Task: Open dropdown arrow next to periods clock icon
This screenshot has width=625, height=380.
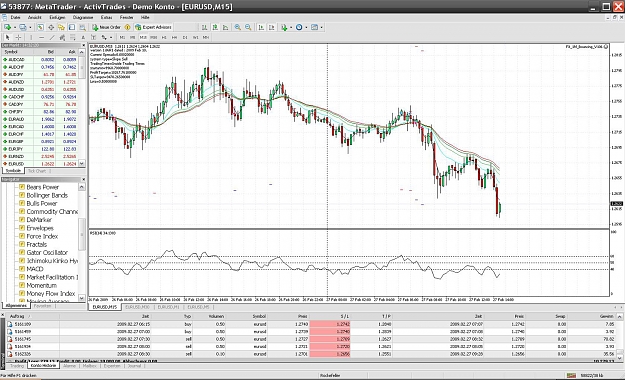Action: pos(306,27)
